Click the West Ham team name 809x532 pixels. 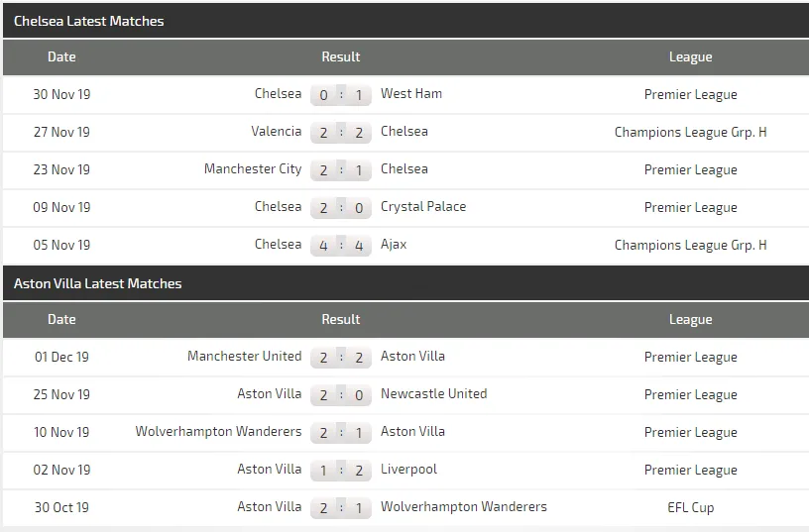click(411, 94)
